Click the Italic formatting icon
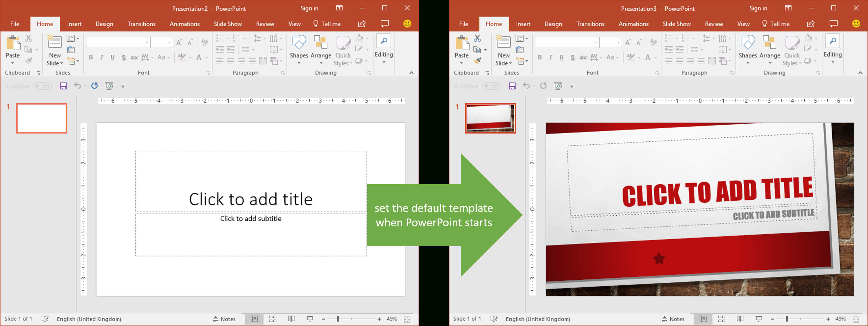The height and width of the screenshot is (326, 868). [101, 58]
